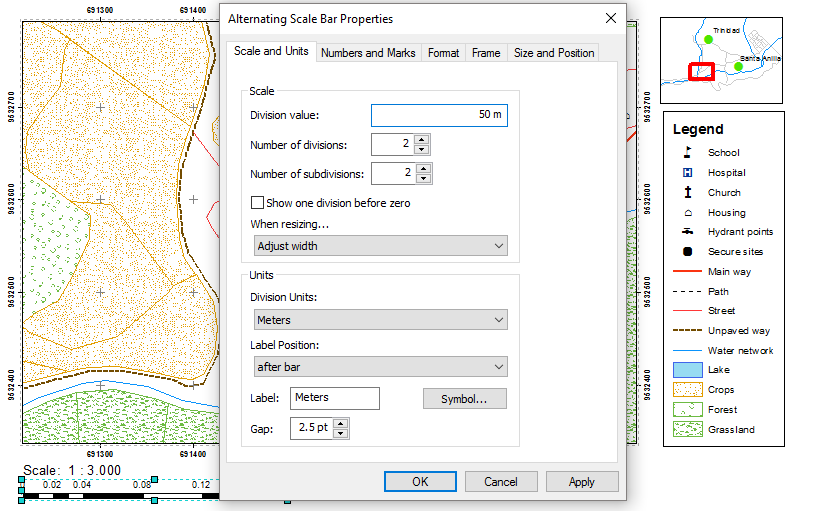Screen dimensions: 821x511
Task: Click the Hydrant points icon in legend
Action: [687, 232]
